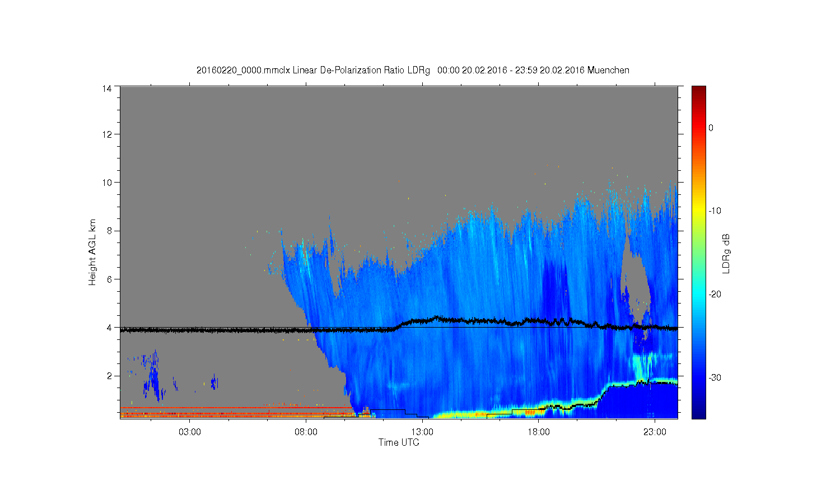
Task: Click the 'LDRg dB' colorbar label
Action: tap(726, 254)
